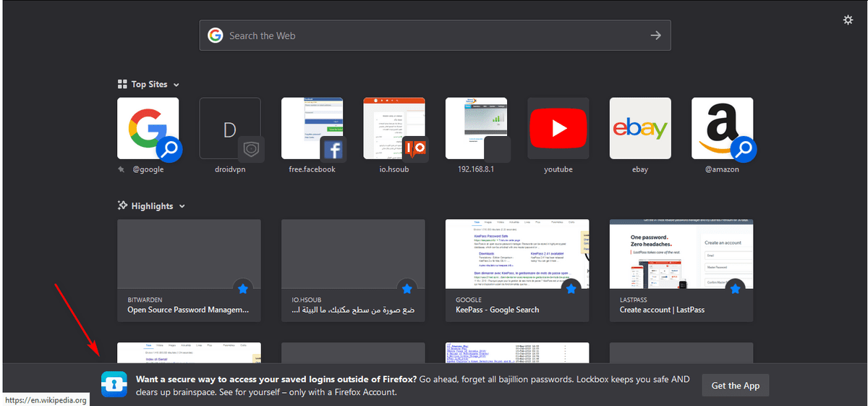Open KeePass - Google Search highlight card
This screenshot has height=406, width=868.
pos(516,271)
